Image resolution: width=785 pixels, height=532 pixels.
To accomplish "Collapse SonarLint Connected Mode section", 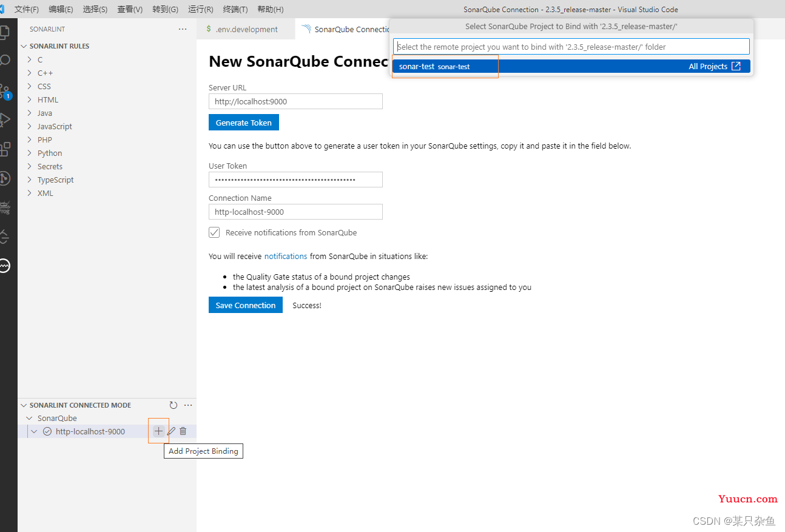I will point(24,405).
